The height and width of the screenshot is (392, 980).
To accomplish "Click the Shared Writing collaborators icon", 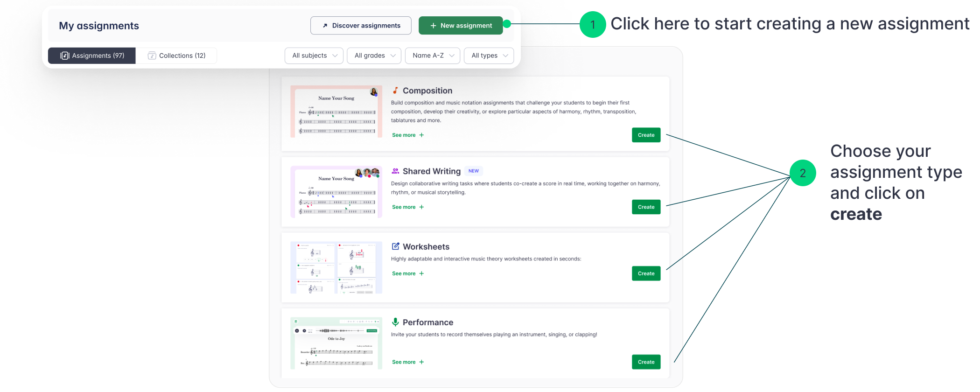I will [396, 171].
